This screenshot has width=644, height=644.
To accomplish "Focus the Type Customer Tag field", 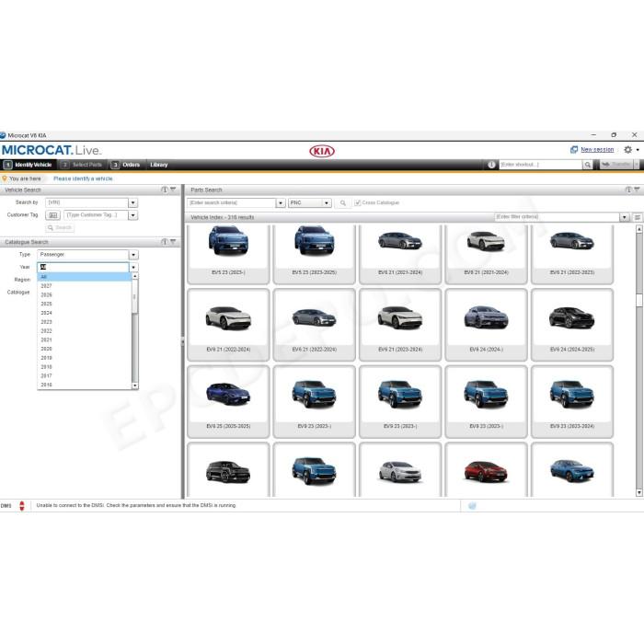I will click(96, 215).
